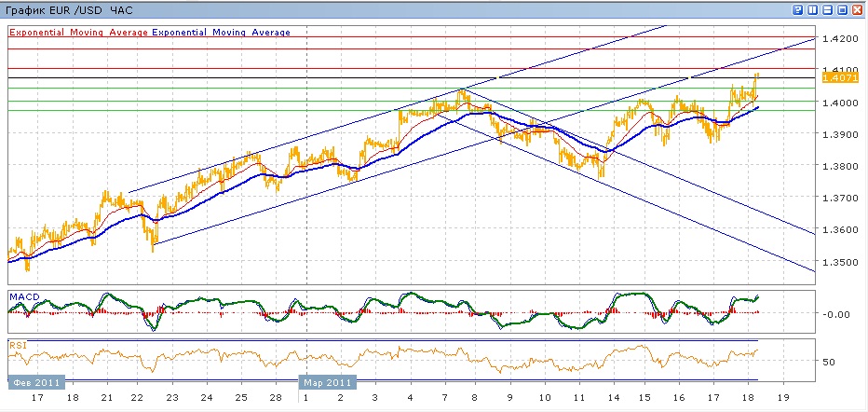Click the RSI 50 level label
Screen dimensions: 868x412
(x=831, y=361)
